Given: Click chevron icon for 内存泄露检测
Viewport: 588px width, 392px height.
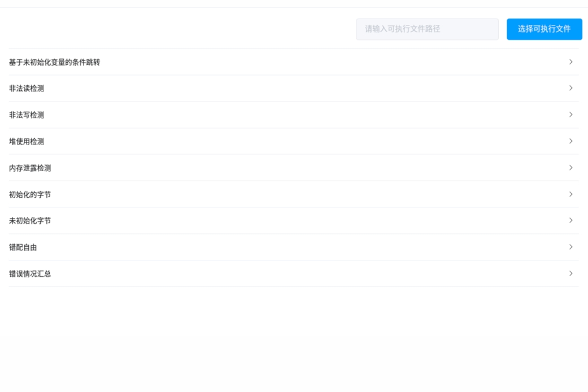Looking at the screenshot, I should [x=570, y=168].
